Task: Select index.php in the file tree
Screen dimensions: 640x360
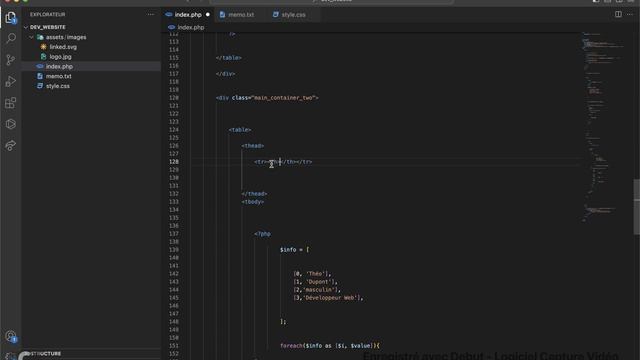Action: 59,67
